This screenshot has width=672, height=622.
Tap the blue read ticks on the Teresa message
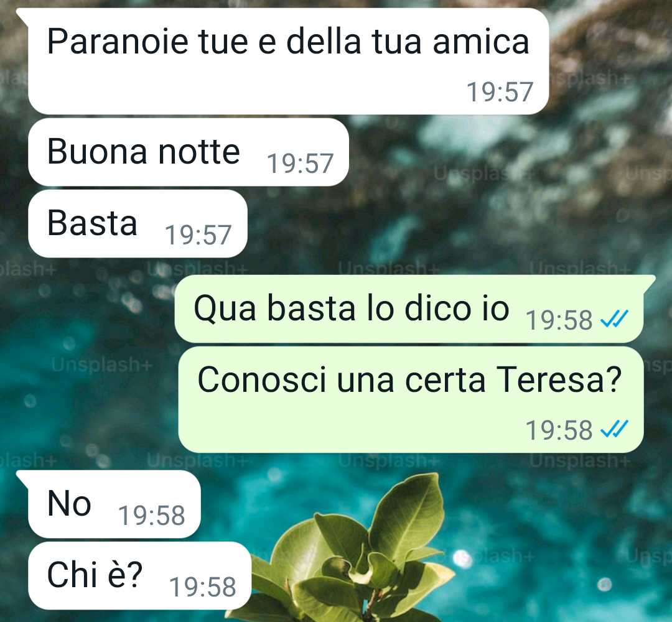(x=615, y=429)
